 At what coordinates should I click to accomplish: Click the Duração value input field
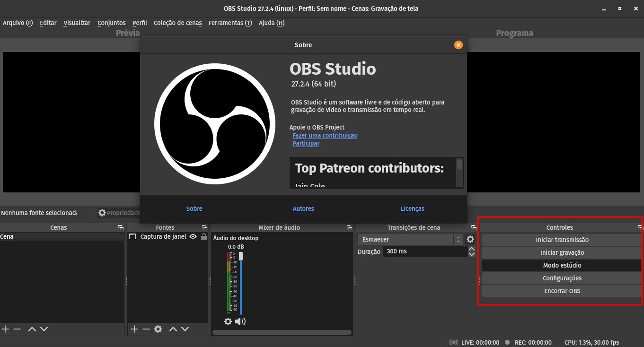tap(426, 251)
